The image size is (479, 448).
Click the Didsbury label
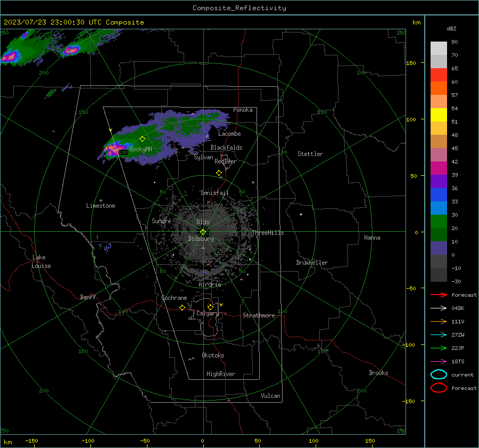pyautogui.click(x=201, y=239)
